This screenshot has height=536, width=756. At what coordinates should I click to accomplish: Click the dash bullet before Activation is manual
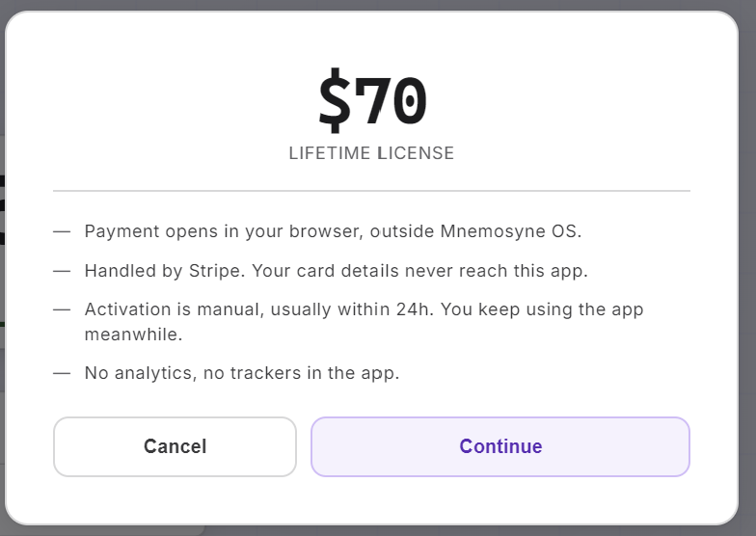point(62,310)
